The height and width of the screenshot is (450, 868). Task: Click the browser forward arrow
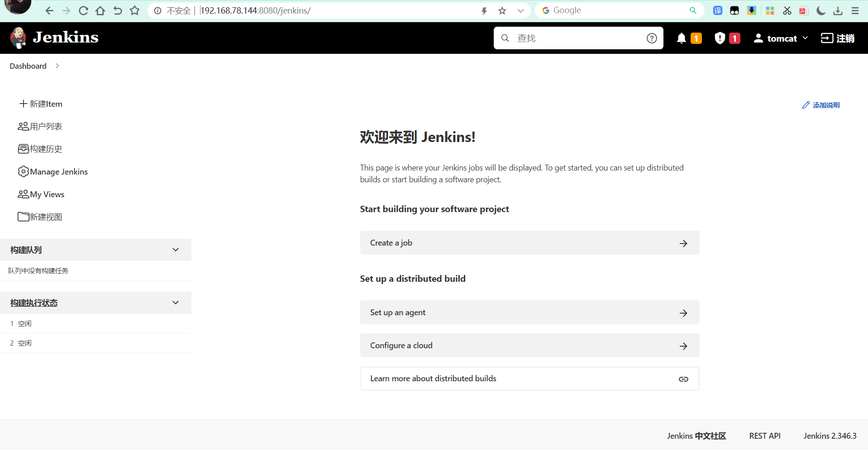point(67,10)
